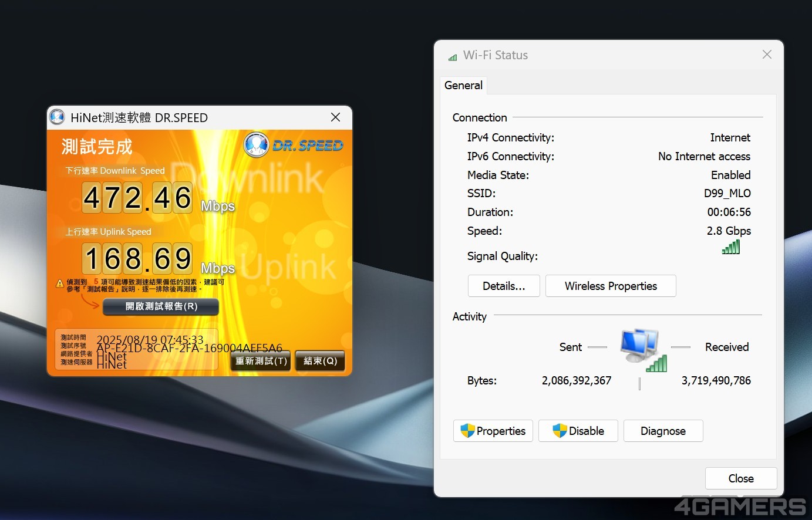
Task: Close the HiNet DR.SPEED window
Action: click(335, 117)
